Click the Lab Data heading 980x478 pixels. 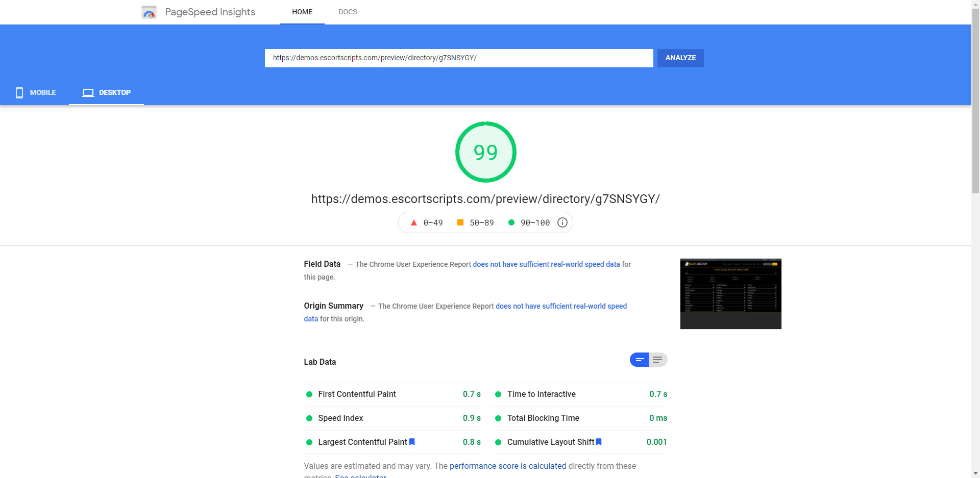pyautogui.click(x=320, y=362)
